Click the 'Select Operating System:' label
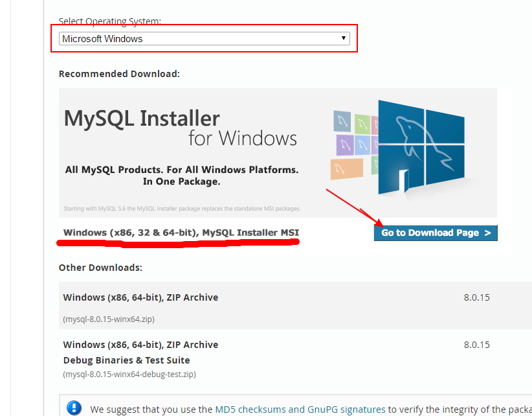 (109, 21)
